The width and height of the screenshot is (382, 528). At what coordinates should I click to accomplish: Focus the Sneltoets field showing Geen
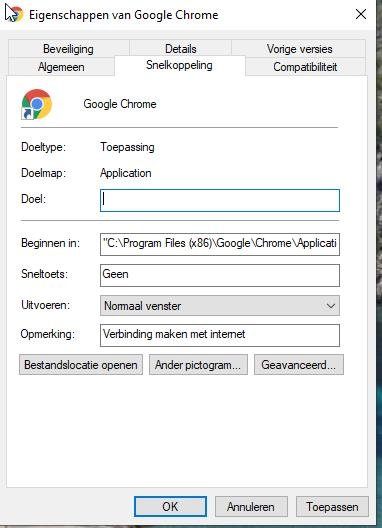220,275
